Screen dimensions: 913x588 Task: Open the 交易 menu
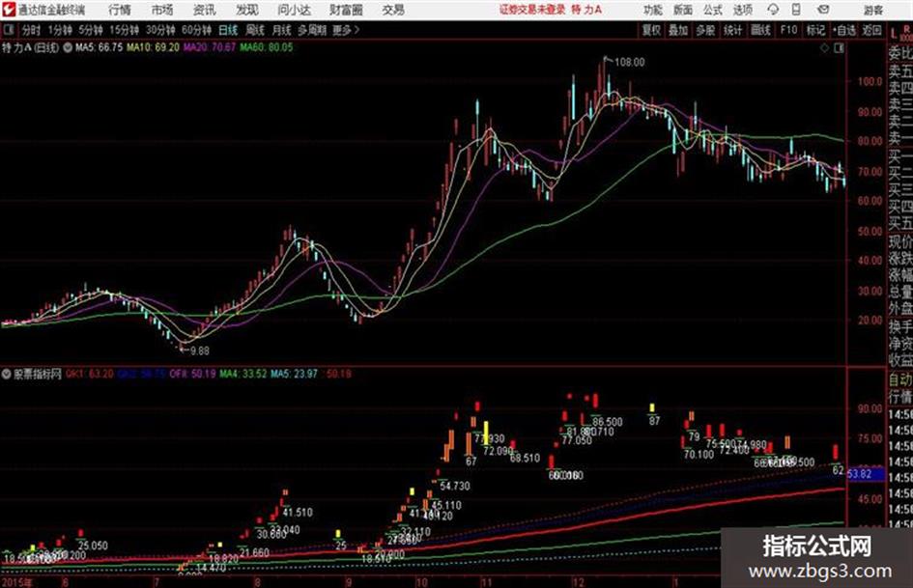pyautogui.click(x=393, y=10)
